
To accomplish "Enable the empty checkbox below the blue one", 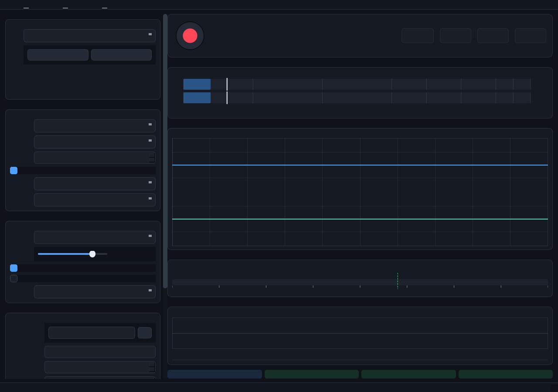I will click(14, 278).
